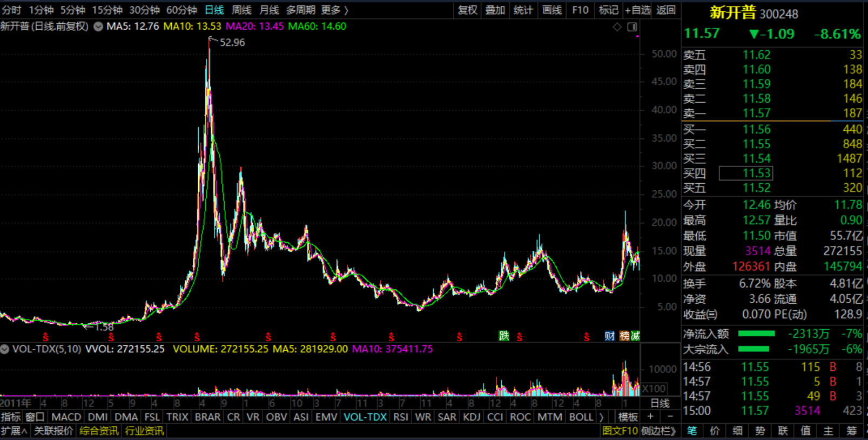Switch to the 1分钟 period

coord(41,10)
